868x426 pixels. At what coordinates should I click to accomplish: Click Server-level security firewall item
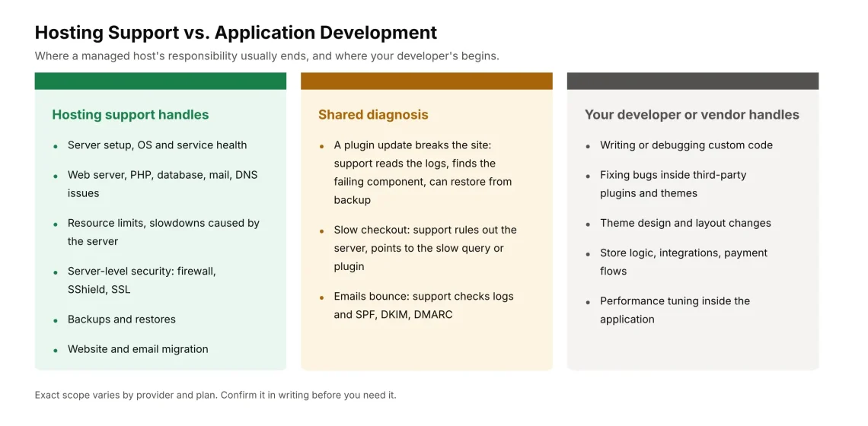pyautogui.click(x=142, y=281)
